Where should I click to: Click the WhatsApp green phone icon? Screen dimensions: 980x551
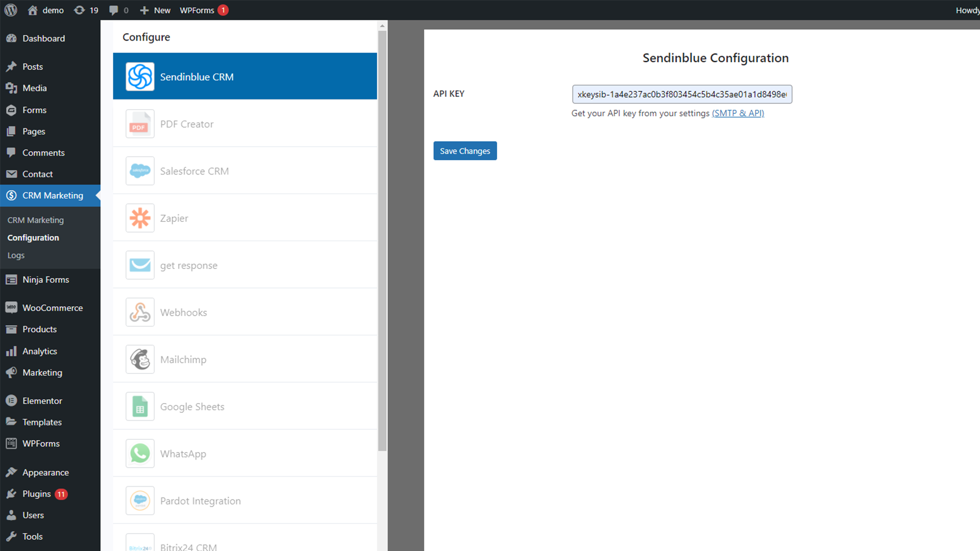click(x=140, y=454)
